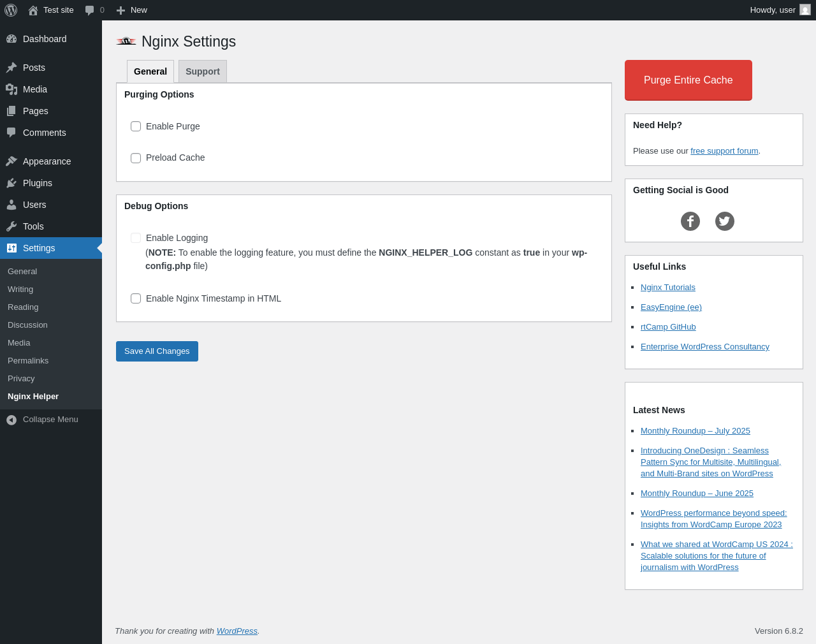Switch to the General tab
The height and width of the screenshot is (644, 816).
[150, 71]
